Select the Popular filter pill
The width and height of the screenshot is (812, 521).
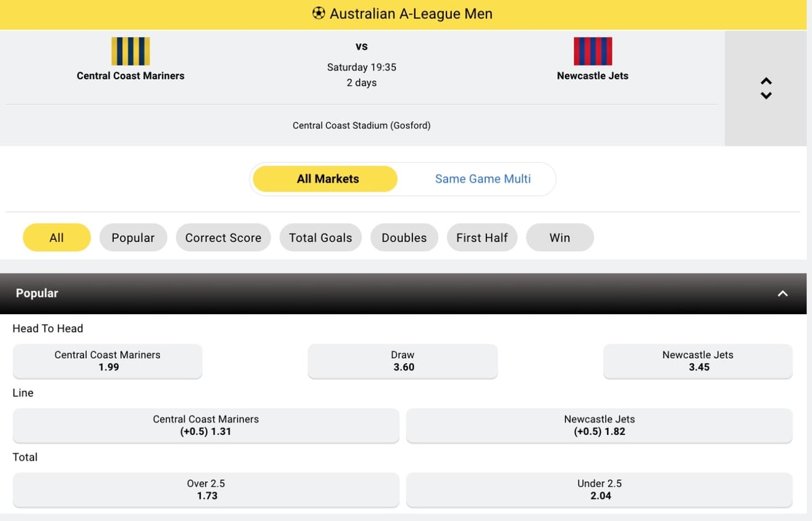(x=133, y=237)
